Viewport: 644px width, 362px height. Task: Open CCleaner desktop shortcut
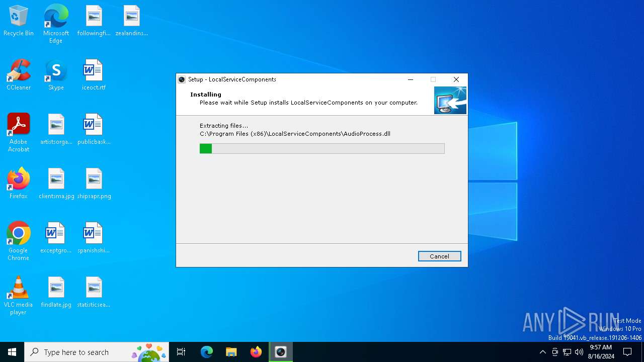pos(19,75)
